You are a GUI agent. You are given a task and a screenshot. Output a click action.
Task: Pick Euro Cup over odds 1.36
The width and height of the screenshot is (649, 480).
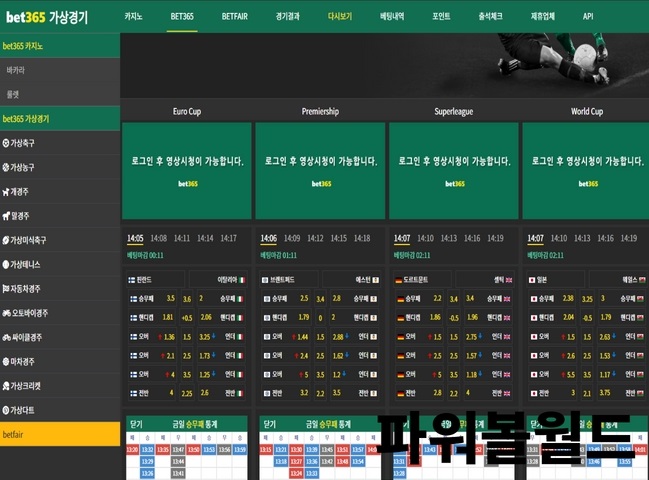152,336
